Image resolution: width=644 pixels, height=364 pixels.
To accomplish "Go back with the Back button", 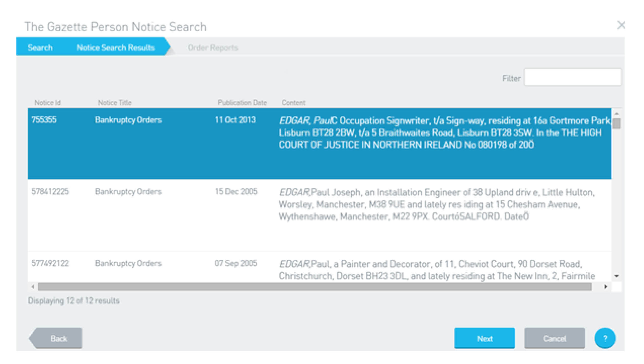I will pyautogui.click(x=56, y=338).
